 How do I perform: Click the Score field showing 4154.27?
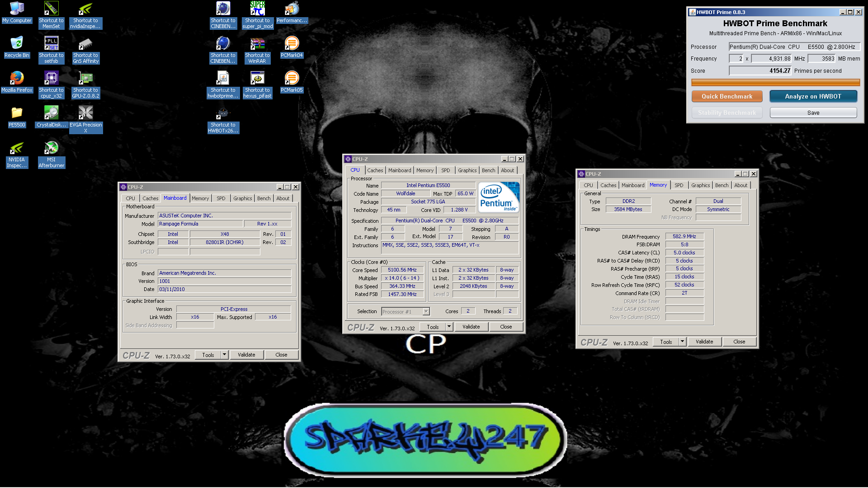click(x=760, y=70)
